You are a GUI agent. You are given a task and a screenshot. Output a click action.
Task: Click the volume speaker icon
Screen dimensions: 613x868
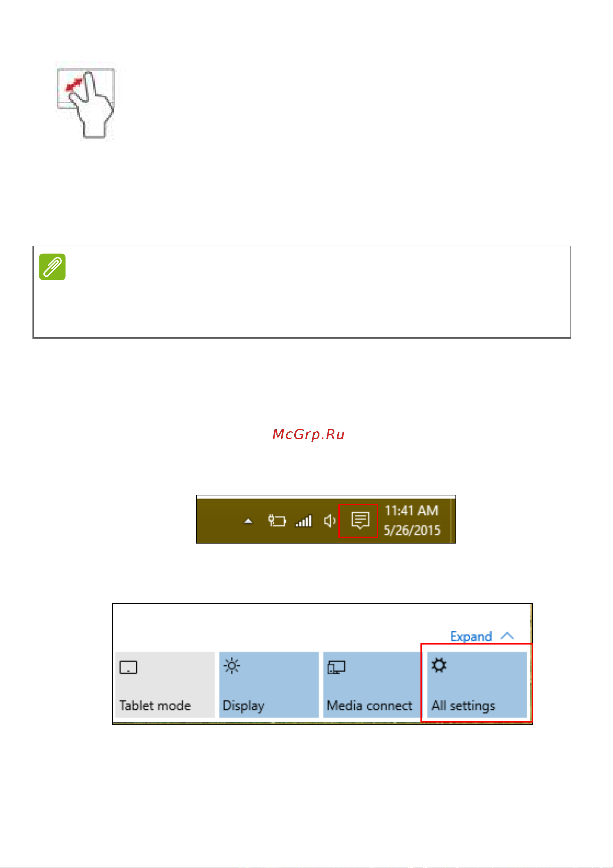(x=330, y=521)
